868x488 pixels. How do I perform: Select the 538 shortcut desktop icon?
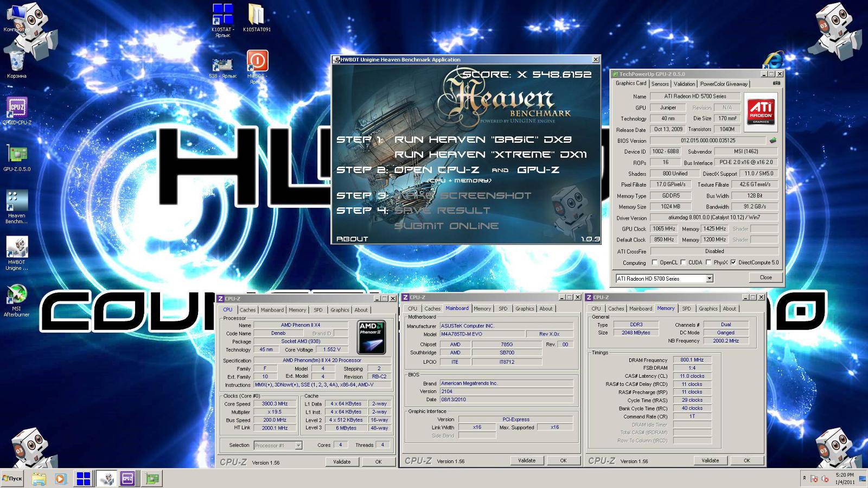click(x=222, y=67)
